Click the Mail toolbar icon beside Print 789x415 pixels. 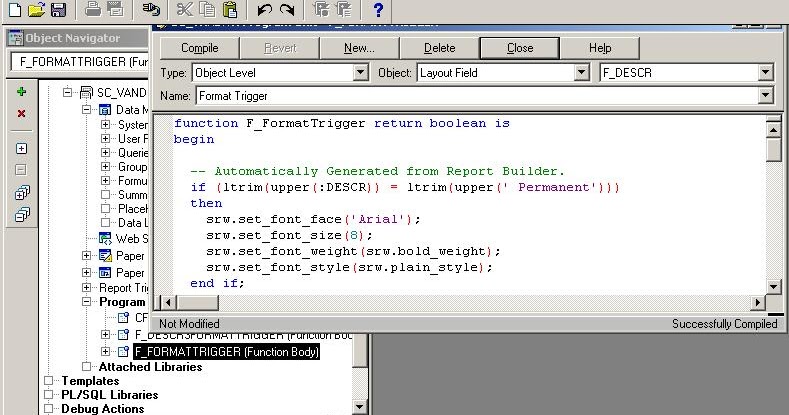[x=115, y=10]
